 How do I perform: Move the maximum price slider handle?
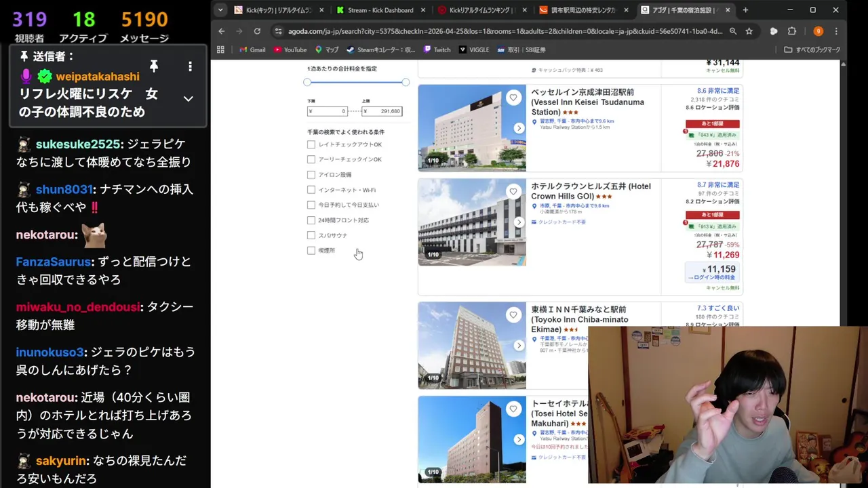(406, 82)
